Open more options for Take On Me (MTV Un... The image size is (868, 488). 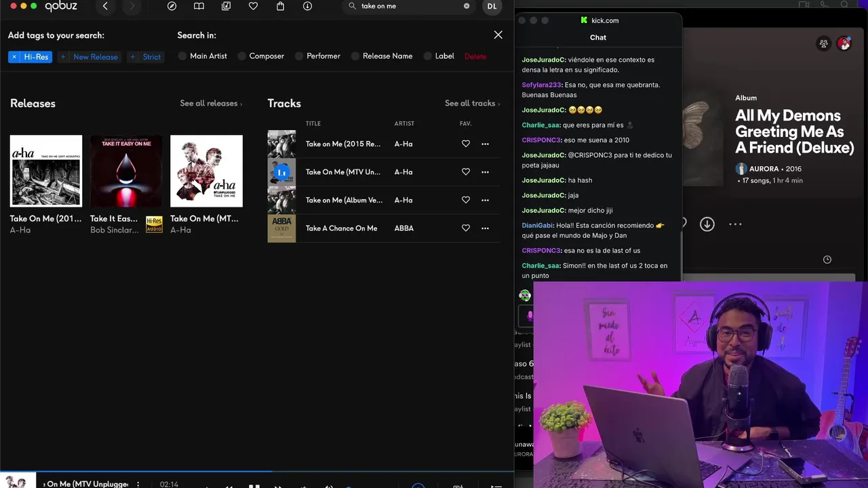tap(485, 172)
